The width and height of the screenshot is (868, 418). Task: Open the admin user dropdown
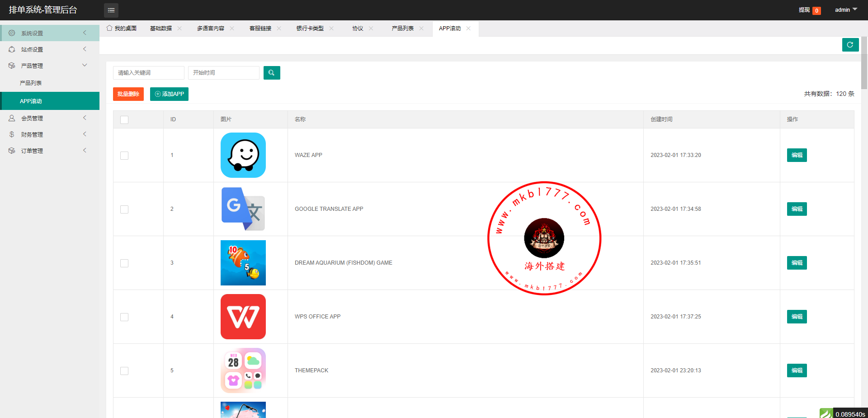click(846, 9)
